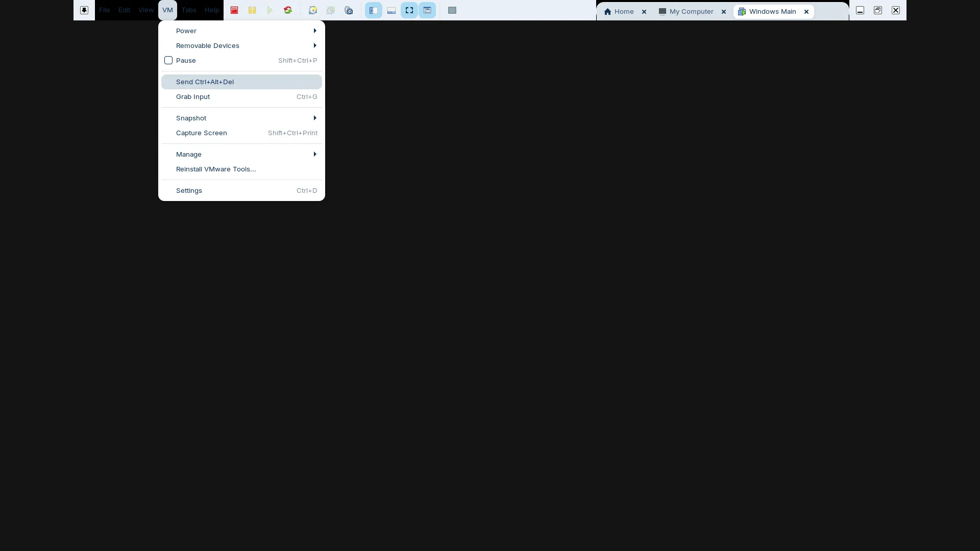This screenshot has width=980, height=551.
Task: Click Reinstall VMware Tools option
Action: pyautogui.click(x=216, y=169)
